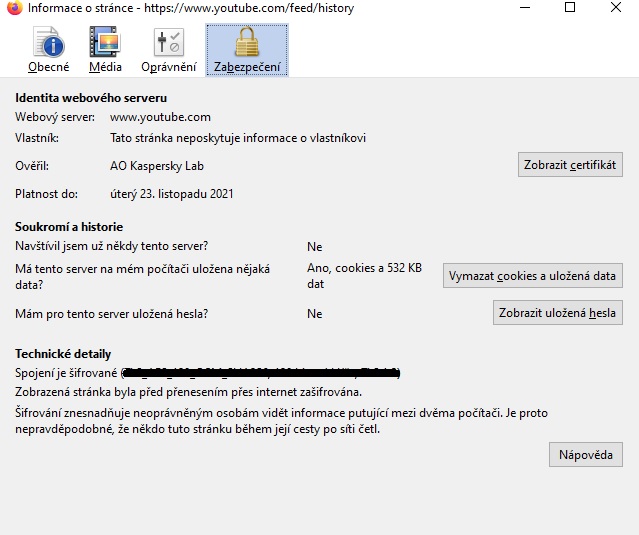Click 'Navštívil jsem už někdy tento server?'
The width and height of the screenshot is (639, 535).
tap(112, 246)
